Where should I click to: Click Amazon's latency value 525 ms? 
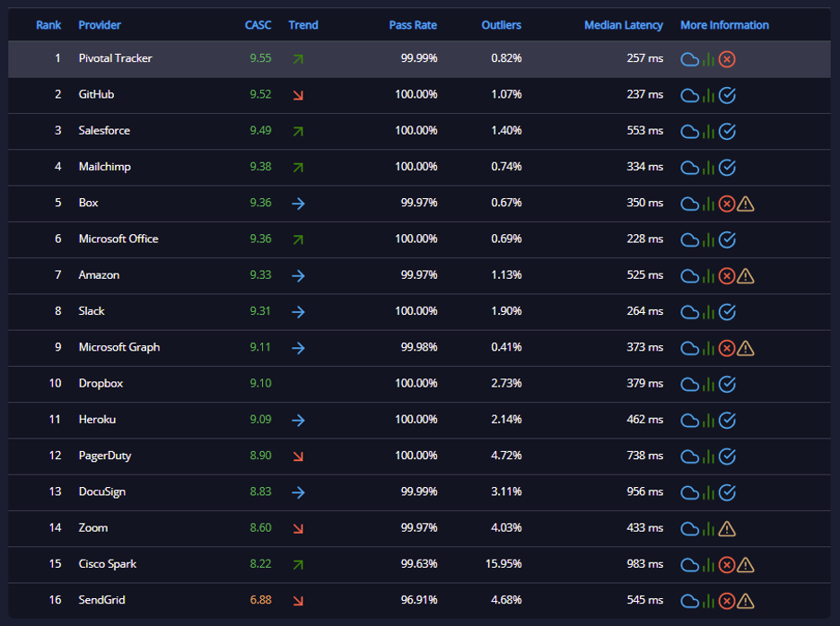[x=645, y=274]
